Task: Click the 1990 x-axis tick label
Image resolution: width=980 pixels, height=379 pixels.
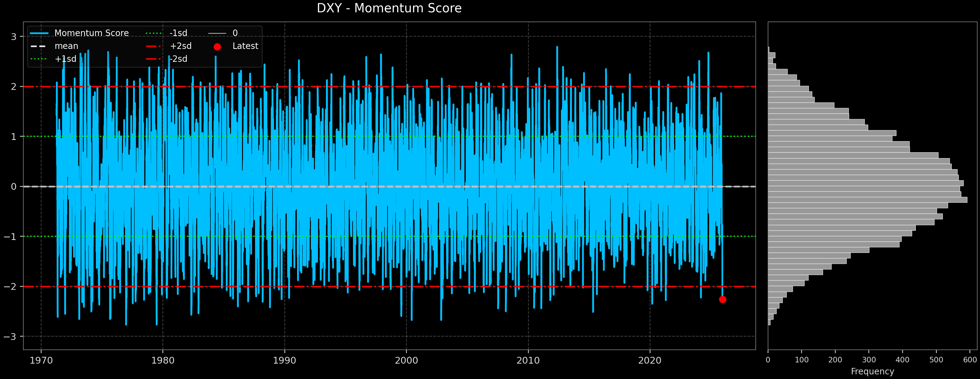Action: click(284, 360)
